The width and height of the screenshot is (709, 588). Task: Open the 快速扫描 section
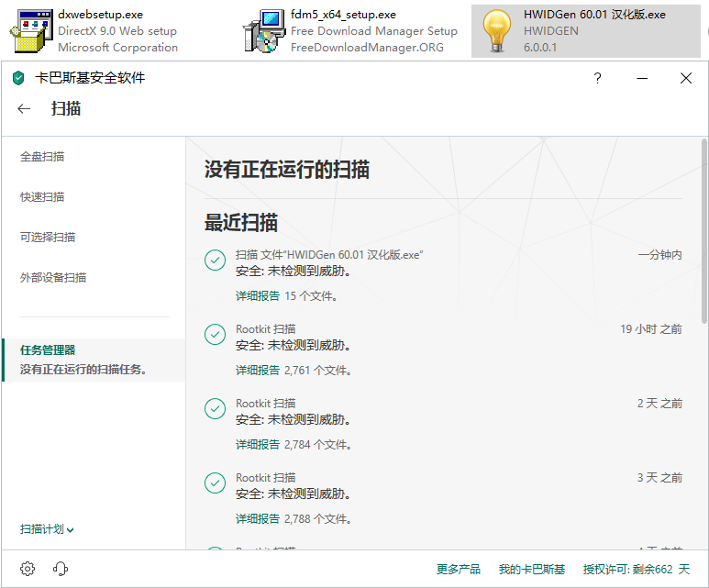42,196
